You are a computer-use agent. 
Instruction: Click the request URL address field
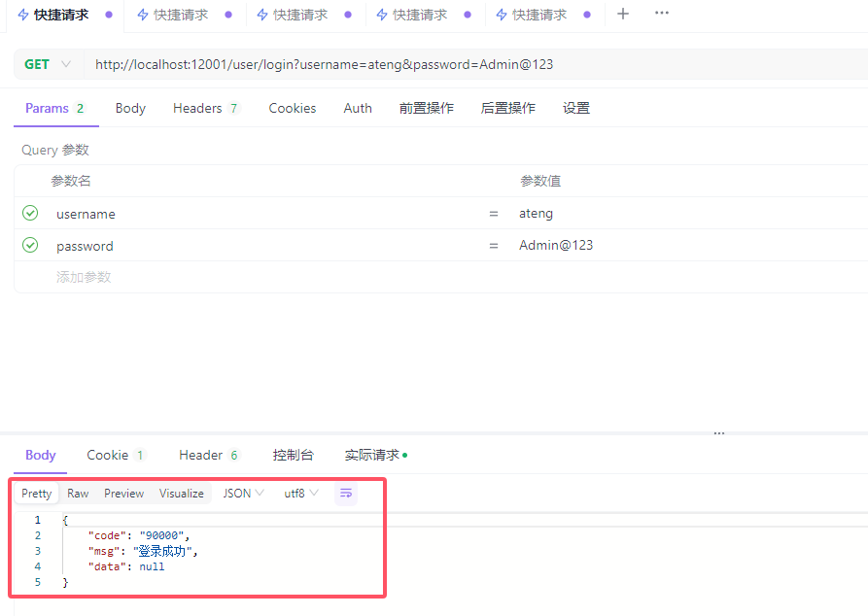pos(389,64)
